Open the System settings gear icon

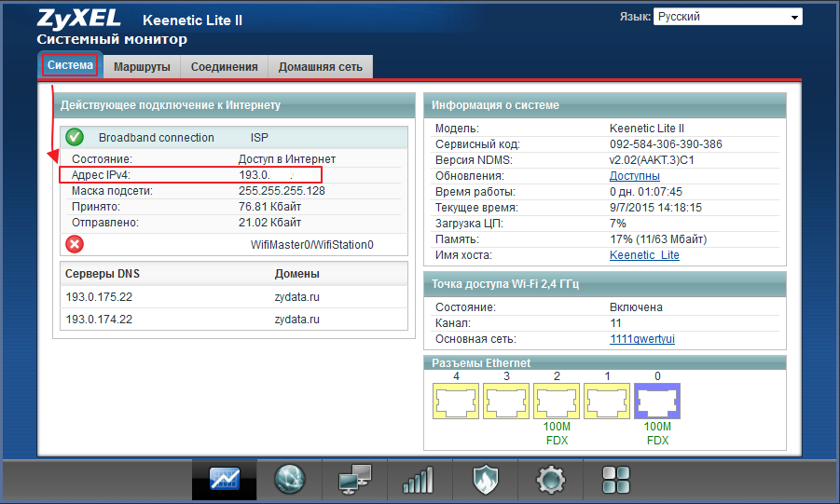click(x=551, y=480)
